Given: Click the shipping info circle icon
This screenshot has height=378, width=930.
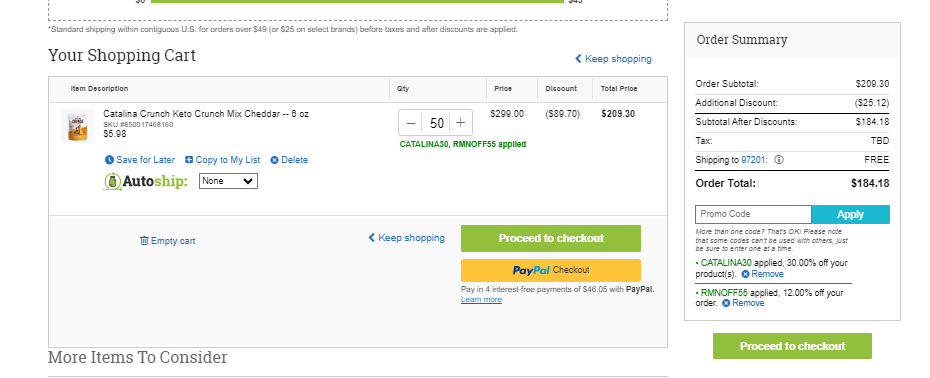Looking at the screenshot, I should click(x=779, y=160).
